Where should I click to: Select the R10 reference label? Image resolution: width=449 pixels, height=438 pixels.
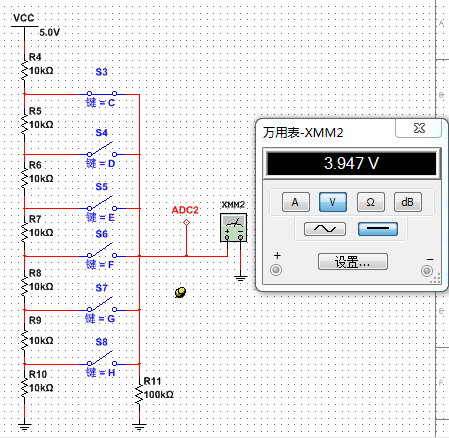(x=38, y=374)
